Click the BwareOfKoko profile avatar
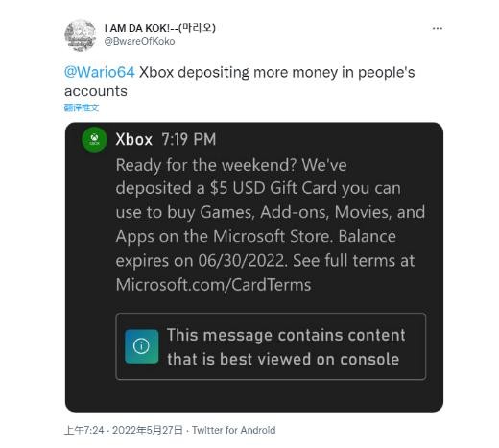Screen dimensions: 499x448 (80, 35)
